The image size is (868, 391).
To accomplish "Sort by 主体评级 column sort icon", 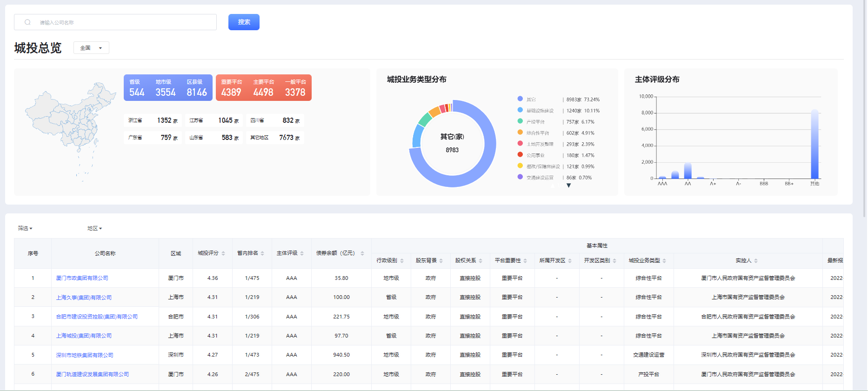I will [302, 253].
